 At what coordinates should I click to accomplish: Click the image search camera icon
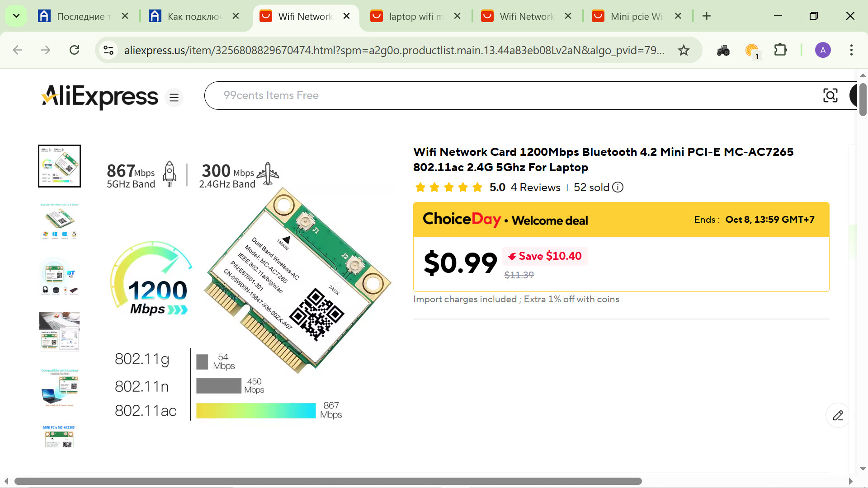830,95
